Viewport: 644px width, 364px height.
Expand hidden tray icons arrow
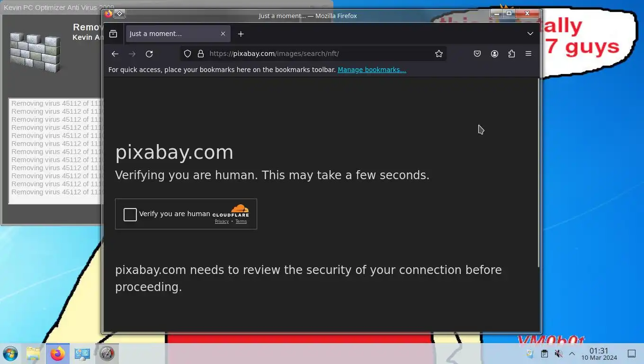[572, 354]
